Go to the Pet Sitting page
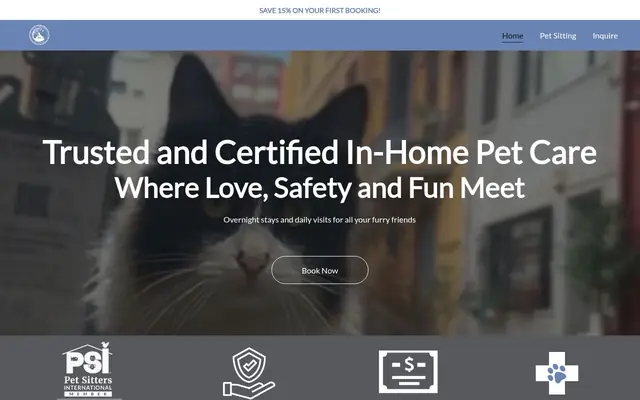 (558, 36)
